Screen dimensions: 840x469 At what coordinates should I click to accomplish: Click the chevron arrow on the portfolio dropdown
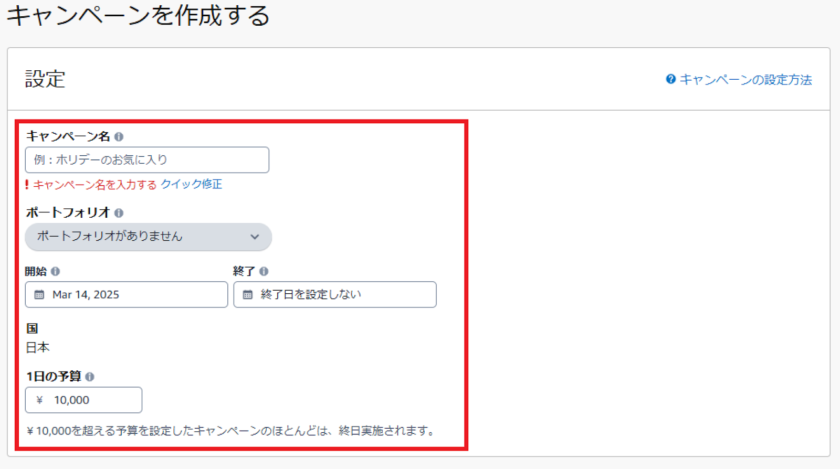[x=254, y=237]
